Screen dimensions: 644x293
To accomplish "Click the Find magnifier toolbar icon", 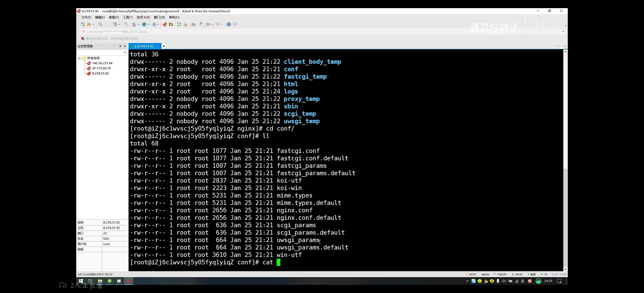I will pyautogui.click(x=126, y=24).
